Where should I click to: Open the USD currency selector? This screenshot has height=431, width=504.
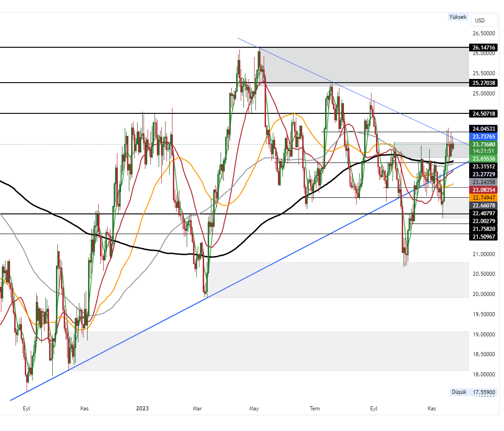[483, 20]
